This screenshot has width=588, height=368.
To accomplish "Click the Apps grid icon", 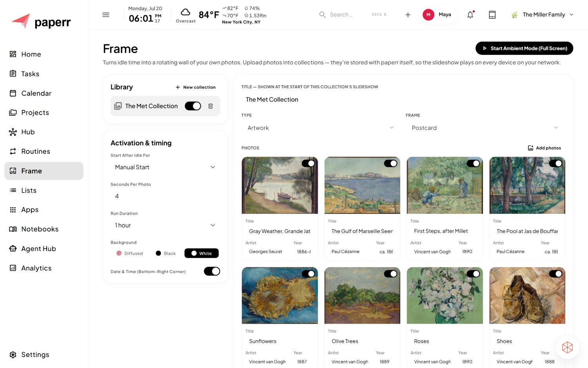I will [13, 210].
